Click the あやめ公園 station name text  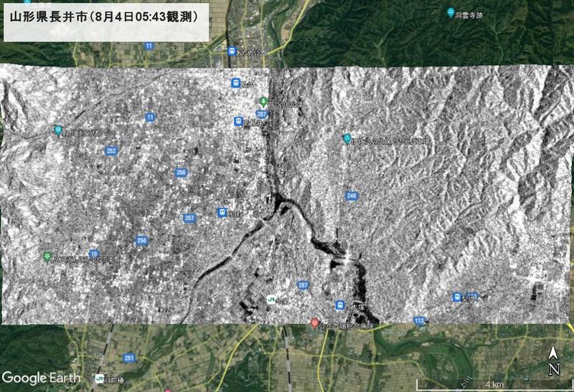[250, 53]
